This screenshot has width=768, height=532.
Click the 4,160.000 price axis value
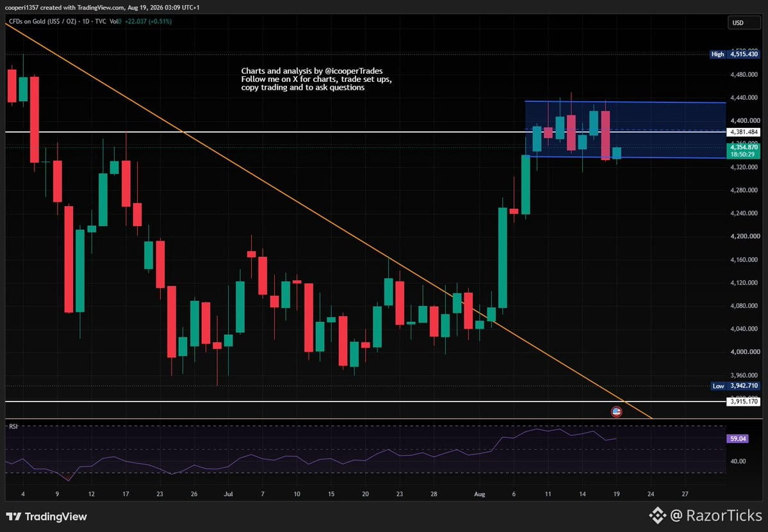point(744,259)
